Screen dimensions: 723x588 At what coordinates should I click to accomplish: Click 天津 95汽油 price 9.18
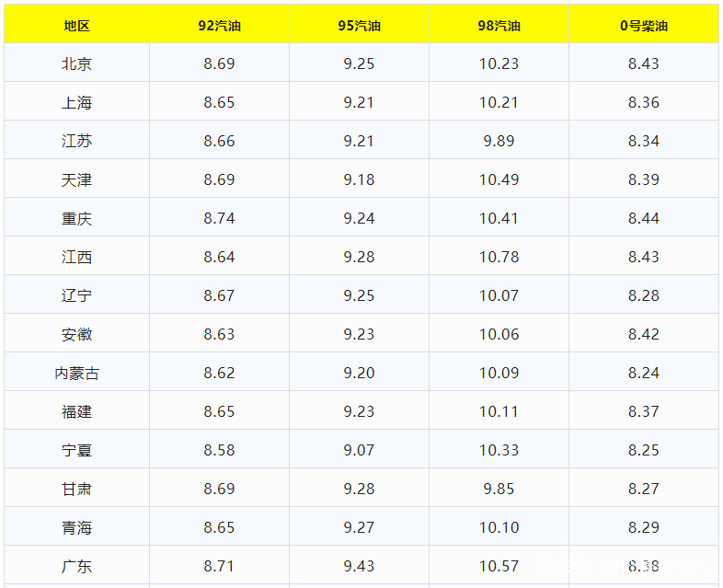point(359,179)
